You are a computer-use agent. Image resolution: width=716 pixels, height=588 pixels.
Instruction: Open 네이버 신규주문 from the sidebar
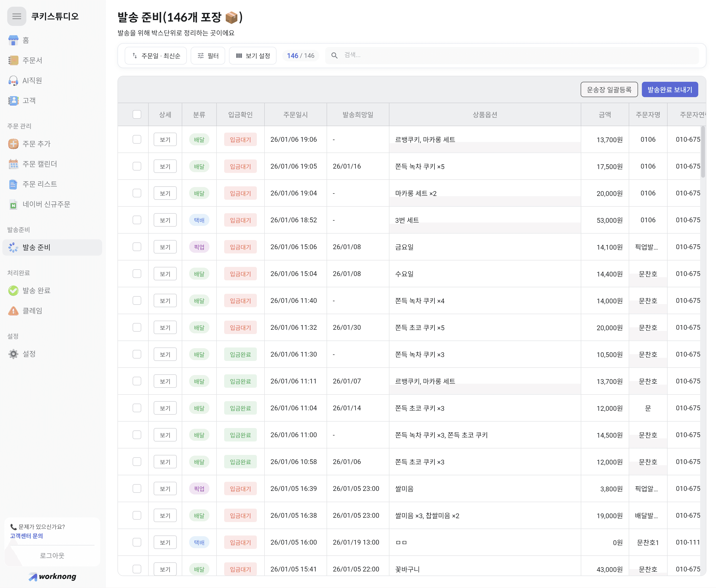(45, 204)
